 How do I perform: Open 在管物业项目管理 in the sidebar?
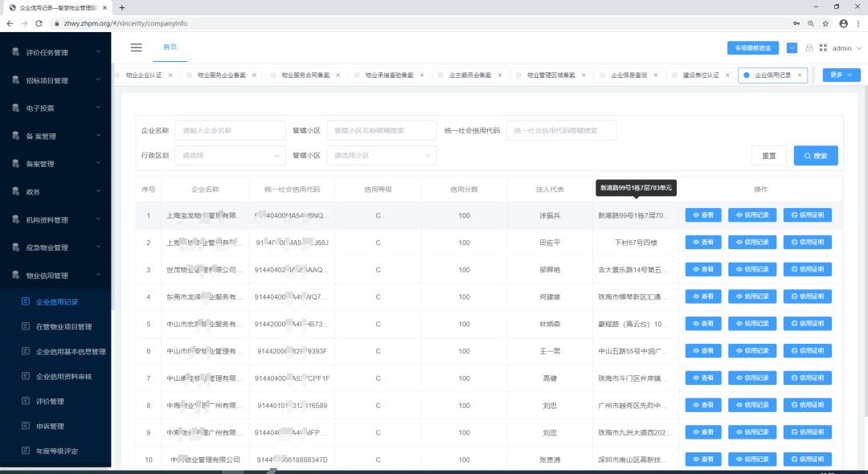63,327
